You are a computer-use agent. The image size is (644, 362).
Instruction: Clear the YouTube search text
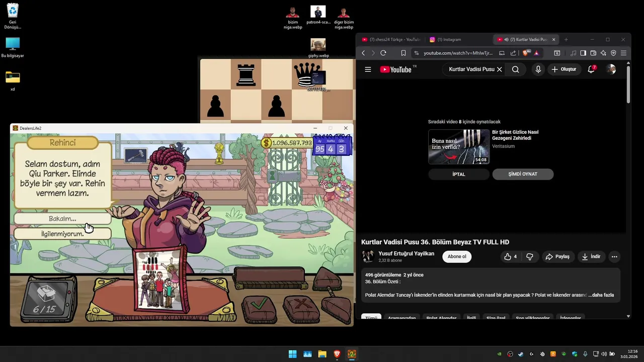click(x=499, y=69)
